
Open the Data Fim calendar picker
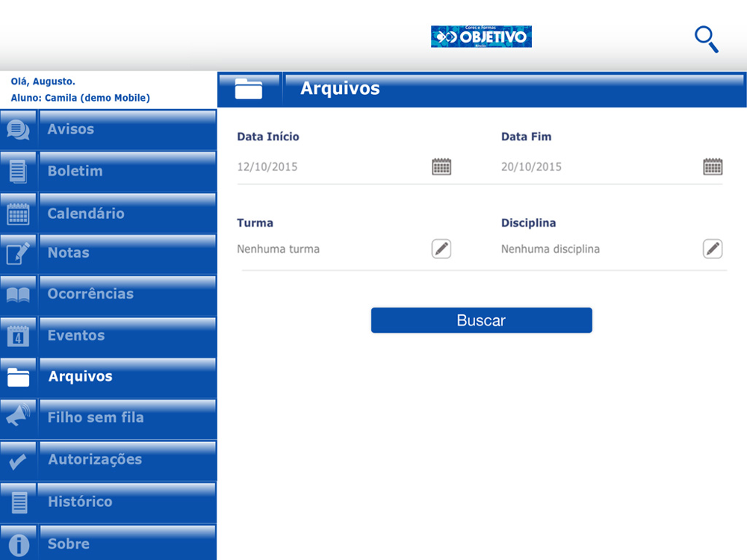(713, 167)
